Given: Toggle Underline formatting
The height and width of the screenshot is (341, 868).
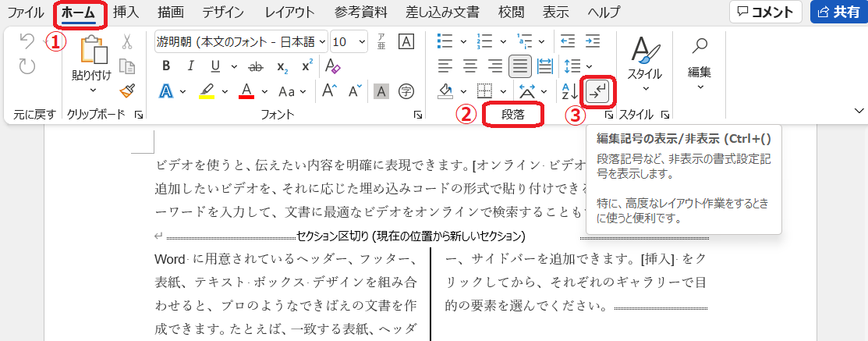Looking at the screenshot, I should coord(216,66).
